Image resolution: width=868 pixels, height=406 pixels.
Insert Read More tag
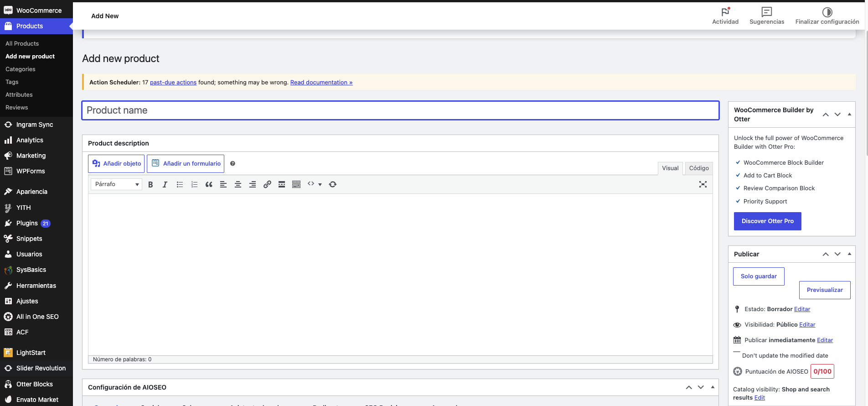282,184
